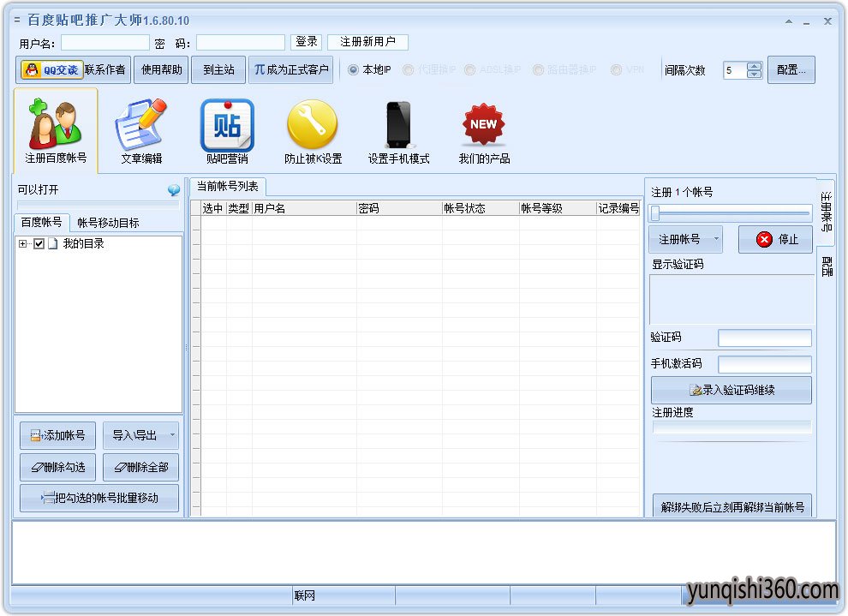Click the 选中 column header

(213, 208)
